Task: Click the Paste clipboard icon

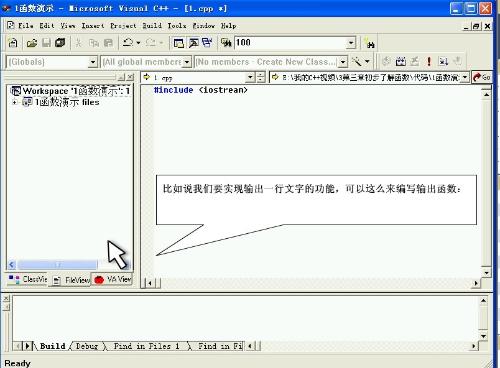Action: 108,43
